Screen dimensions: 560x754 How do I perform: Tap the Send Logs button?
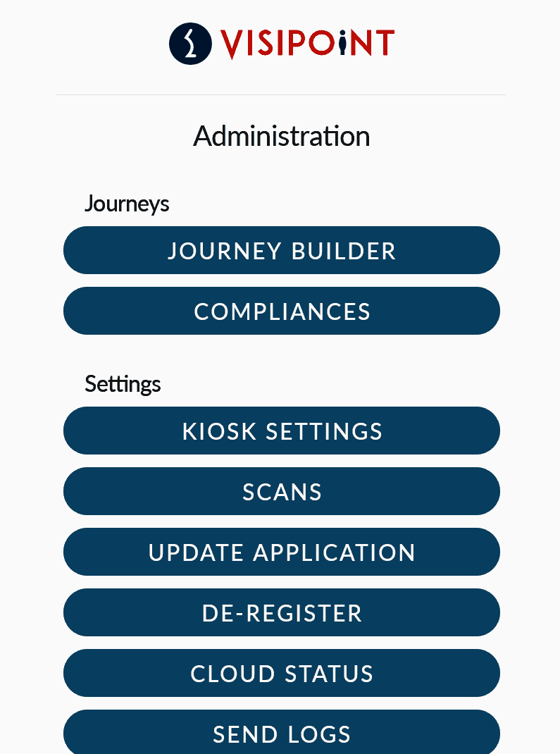(282, 734)
